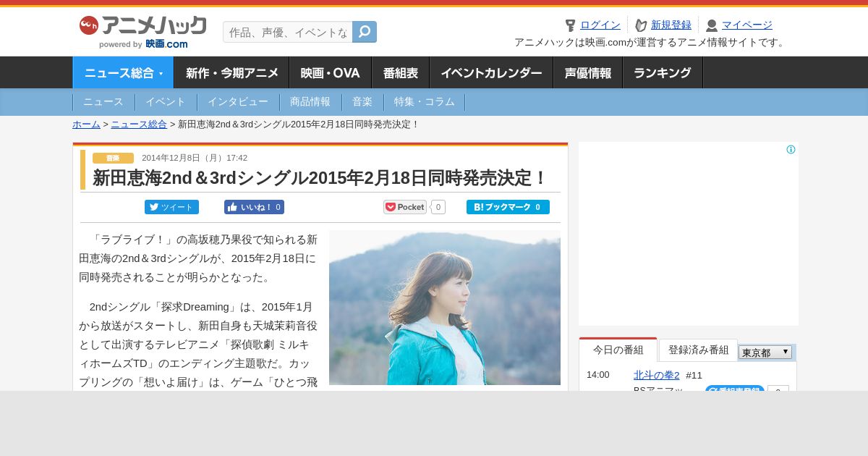Open the マイページ link

(x=747, y=25)
